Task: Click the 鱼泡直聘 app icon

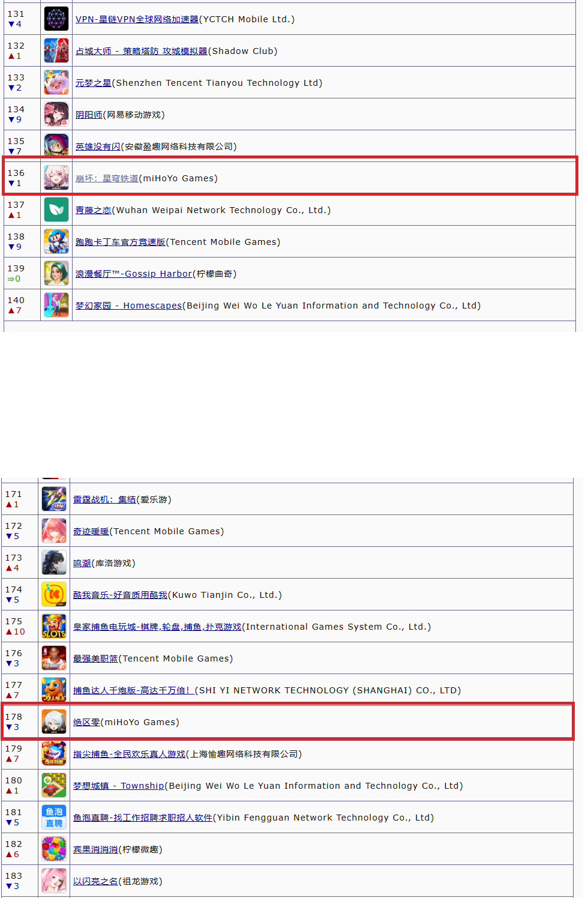Action: (x=54, y=818)
